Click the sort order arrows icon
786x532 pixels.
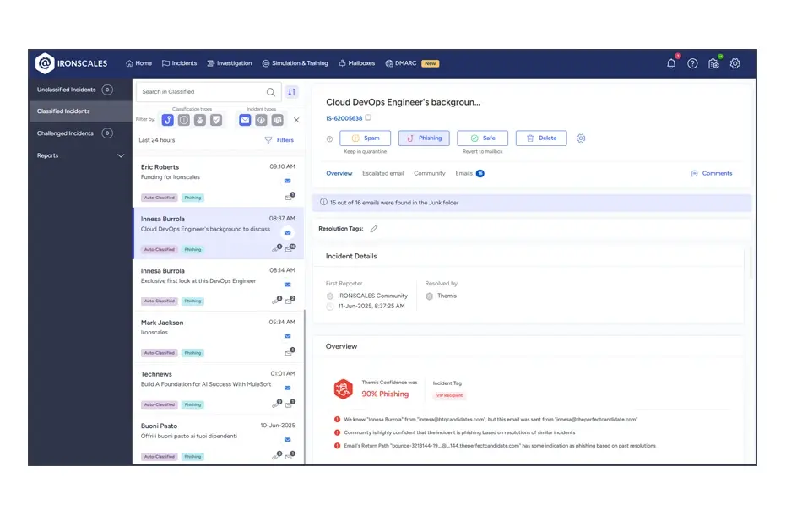(292, 92)
